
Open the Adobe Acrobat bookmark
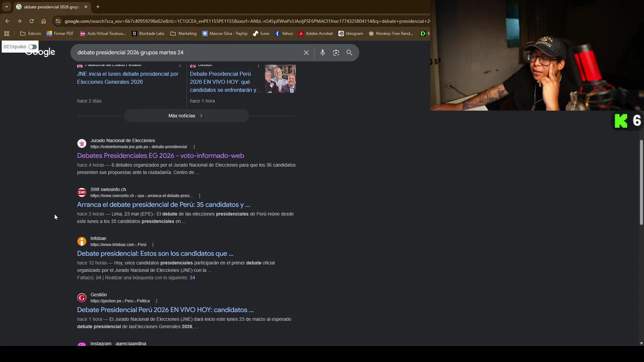click(315, 34)
